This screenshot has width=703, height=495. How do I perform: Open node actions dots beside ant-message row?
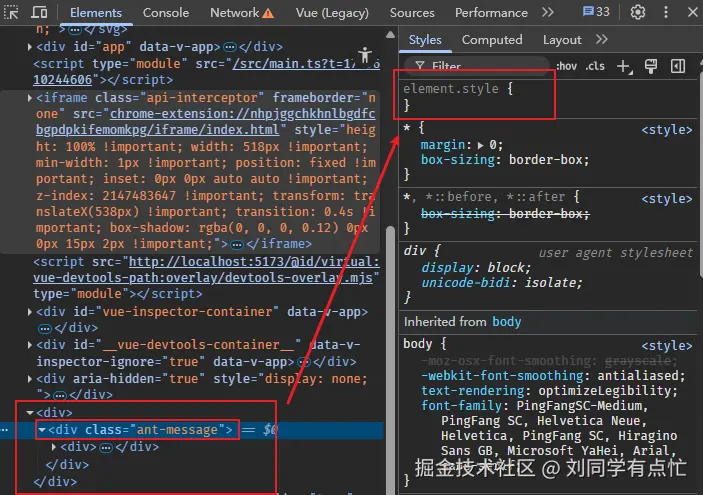4,430
